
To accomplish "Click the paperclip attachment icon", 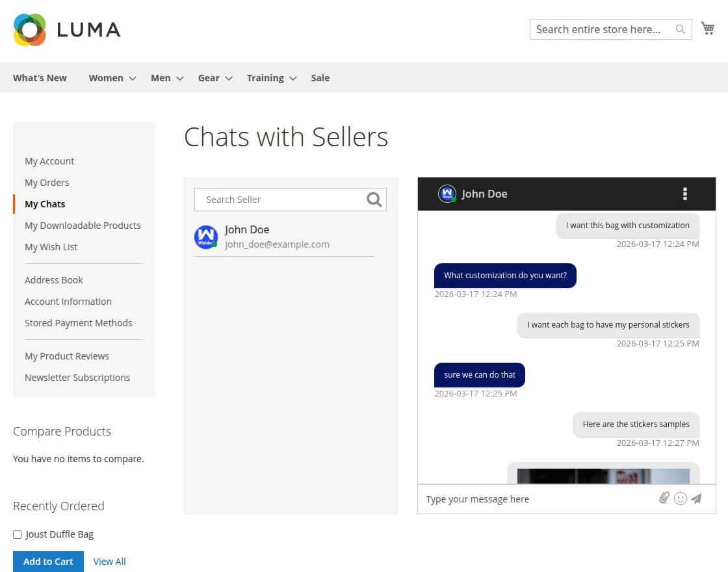I will point(664,499).
